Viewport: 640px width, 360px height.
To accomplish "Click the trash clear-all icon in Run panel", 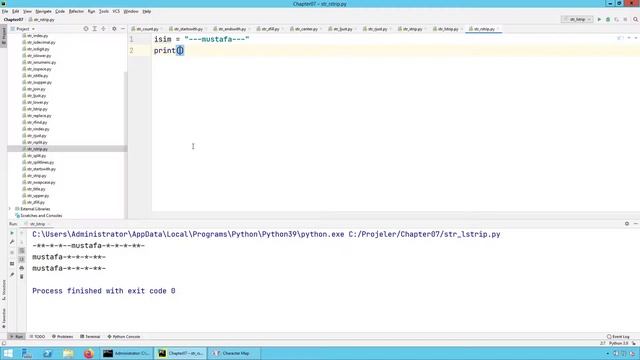I will [22, 277].
